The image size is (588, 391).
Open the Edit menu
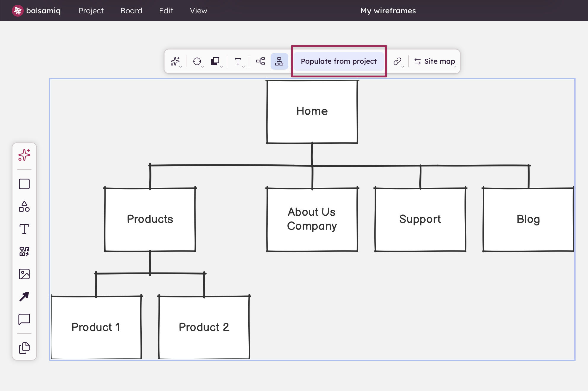pyautogui.click(x=166, y=11)
